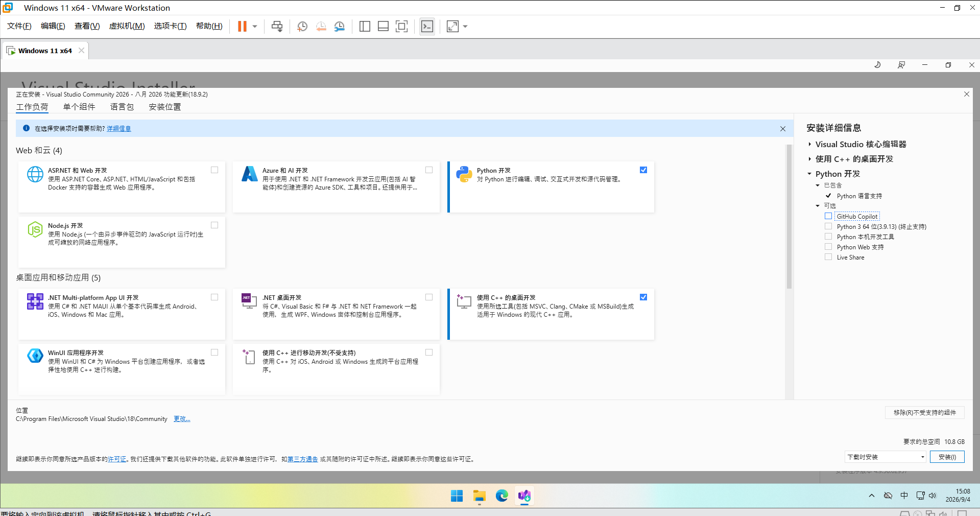Click the workloads list vertical scrollbar
Image resolution: width=980 pixels, height=516 pixels.
tap(789, 217)
